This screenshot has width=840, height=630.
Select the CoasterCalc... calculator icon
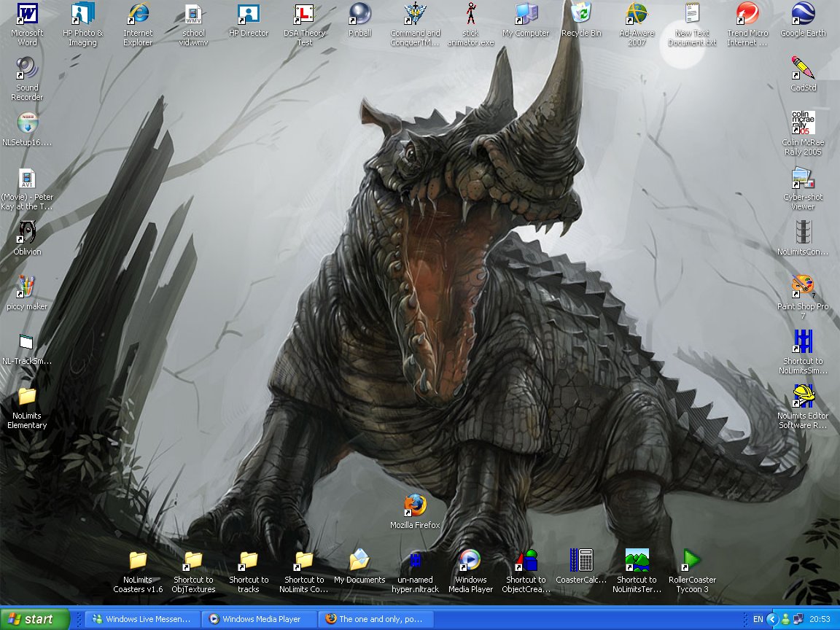tap(581, 561)
